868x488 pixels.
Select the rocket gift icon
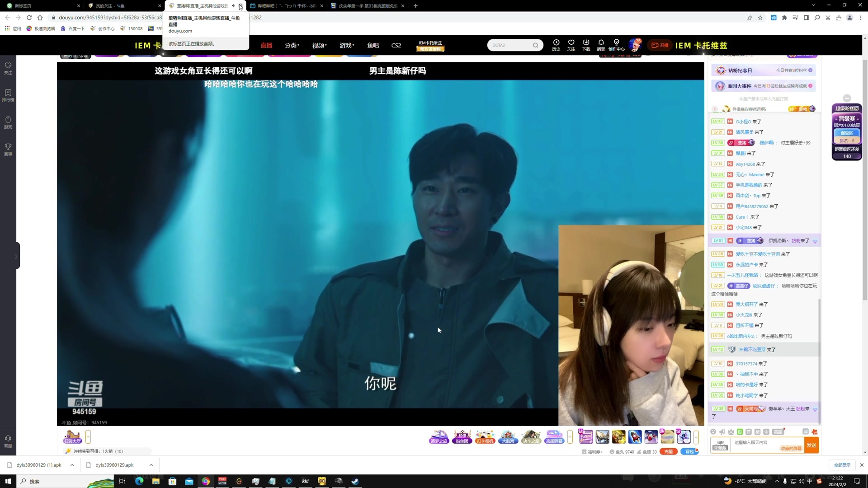pyautogui.click(x=635, y=437)
